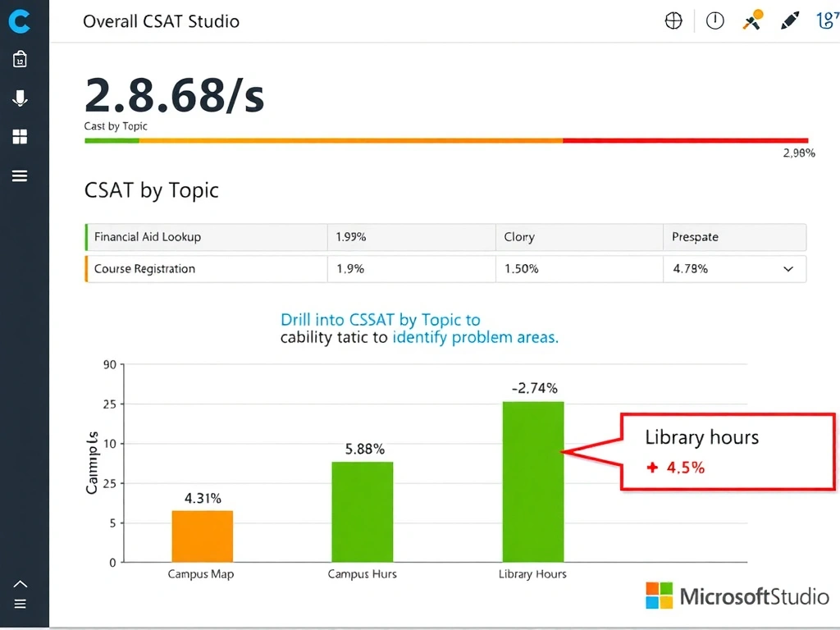Click the identify problem areas link
Screen dimensions: 840x630
[476, 337]
